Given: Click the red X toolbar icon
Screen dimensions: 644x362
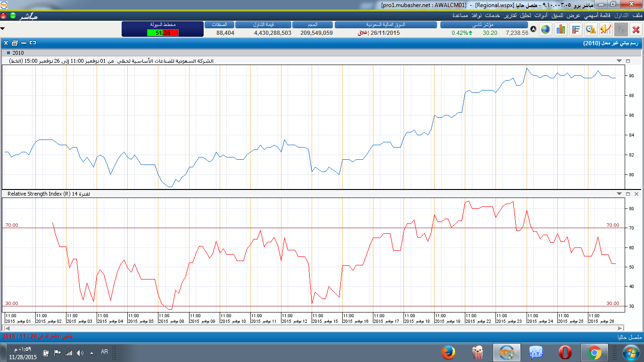Looking at the screenshot, I should tap(636, 29).
